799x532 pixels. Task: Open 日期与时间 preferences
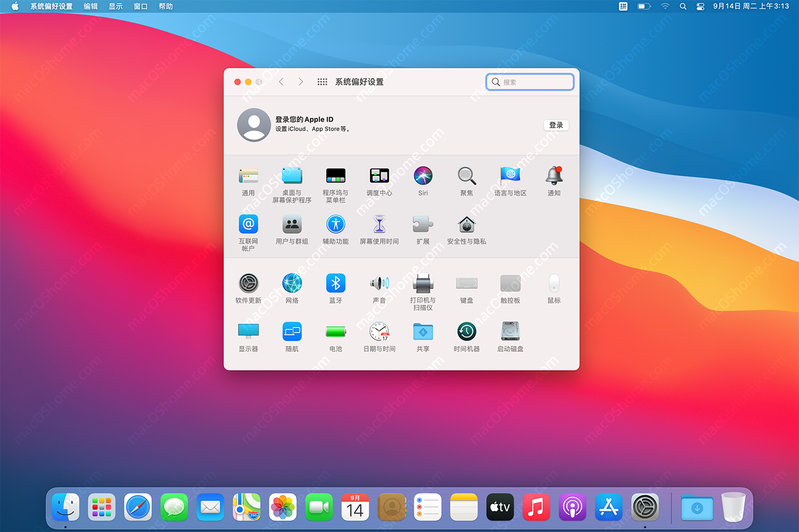379,331
